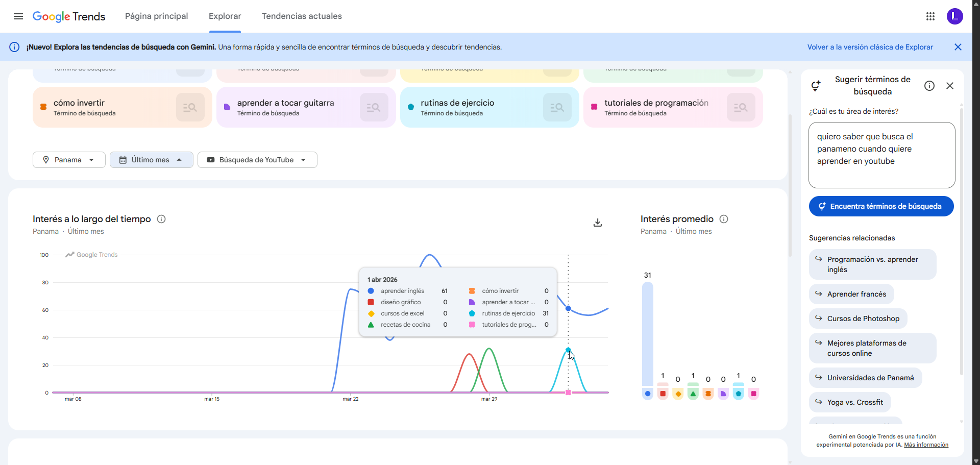Open search icon on cómo invertir card
This screenshot has height=465, width=980.
point(190,107)
